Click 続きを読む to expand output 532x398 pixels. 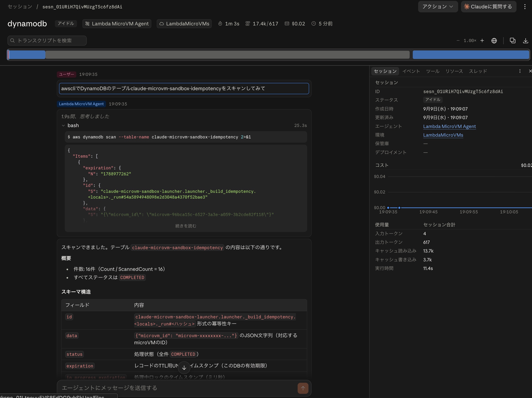[x=186, y=226]
